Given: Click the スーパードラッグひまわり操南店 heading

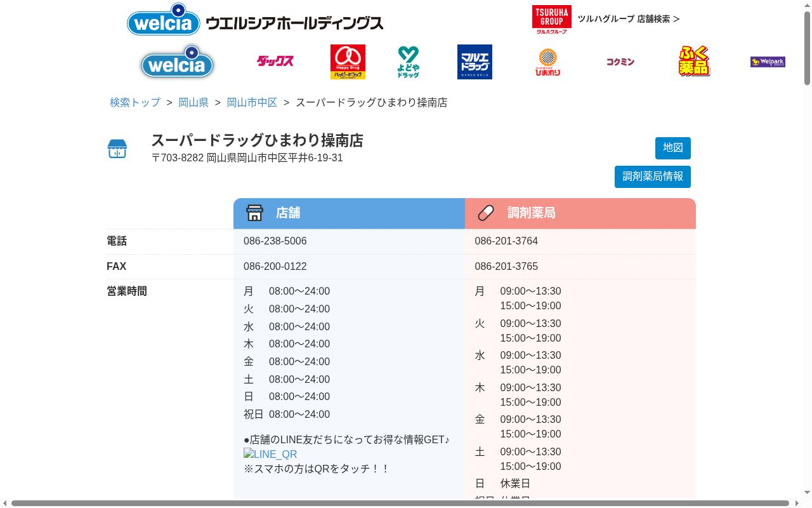Looking at the screenshot, I should click(257, 140).
